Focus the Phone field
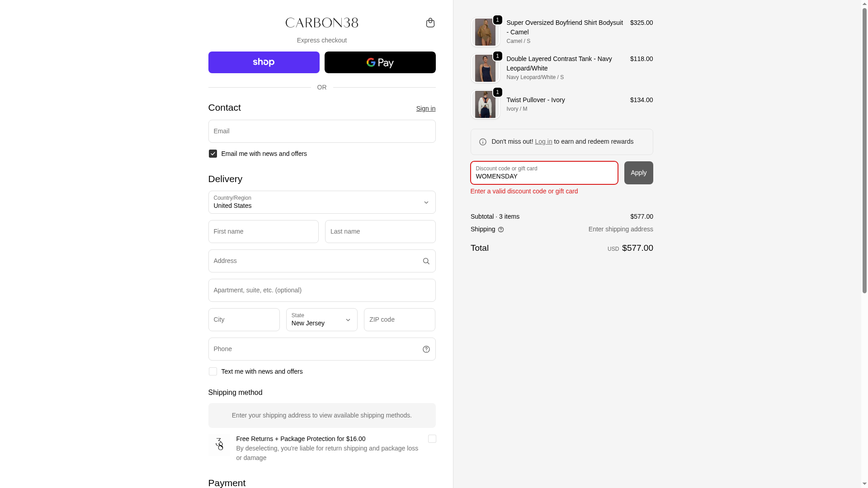The height and width of the screenshot is (488, 868). click(322, 349)
